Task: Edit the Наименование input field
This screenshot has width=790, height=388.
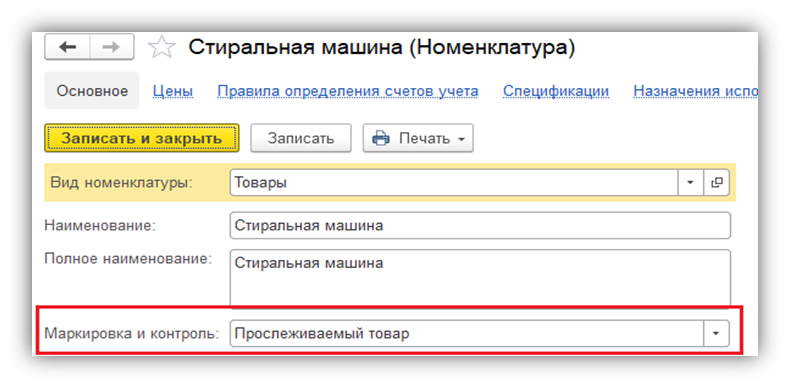Action: [x=480, y=225]
